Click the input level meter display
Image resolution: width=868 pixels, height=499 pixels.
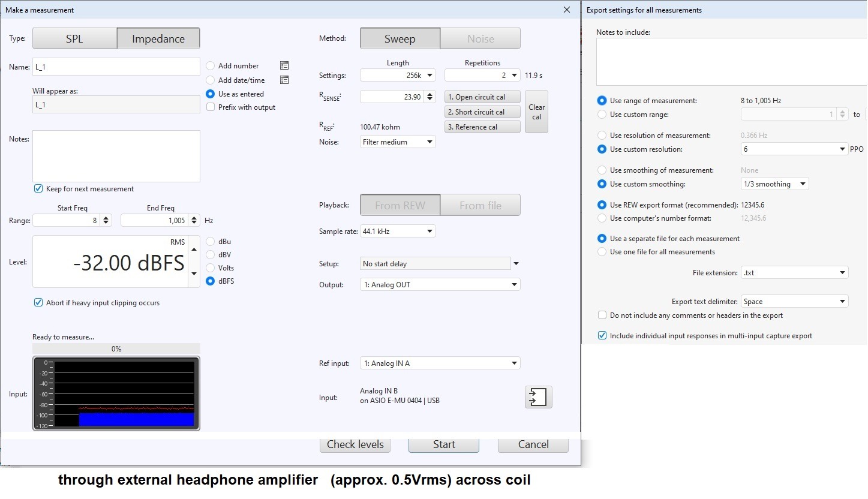[x=116, y=393]
